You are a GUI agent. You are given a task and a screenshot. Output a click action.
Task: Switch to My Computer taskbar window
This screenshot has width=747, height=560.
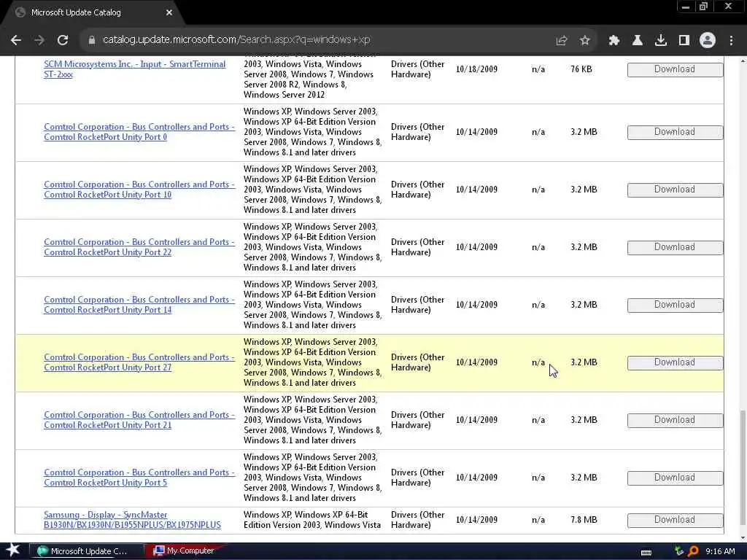pos(186,551)
